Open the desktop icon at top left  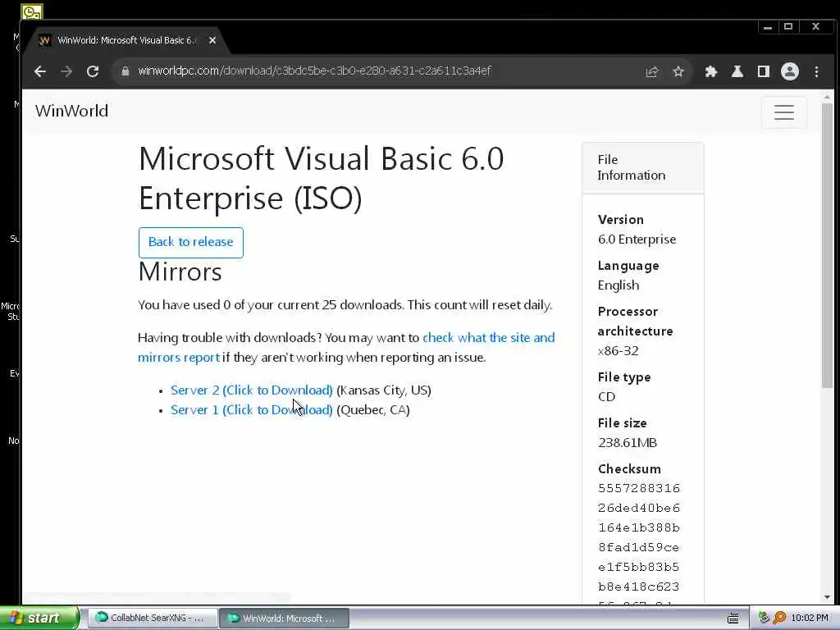[x=31, y=11]
